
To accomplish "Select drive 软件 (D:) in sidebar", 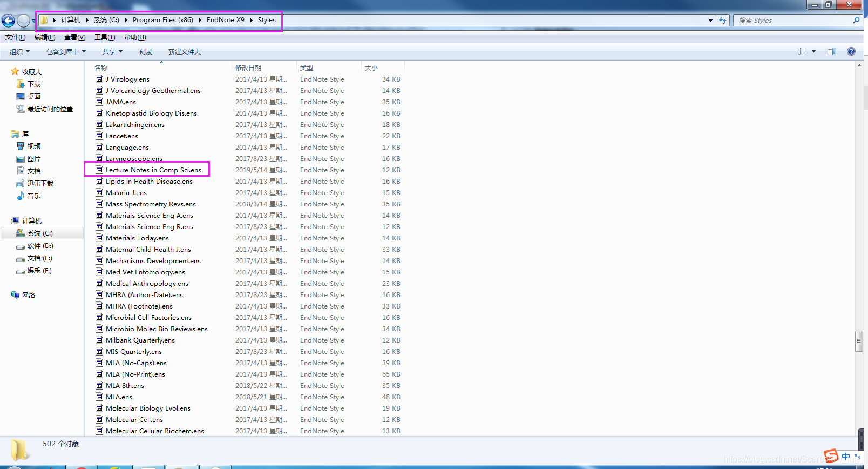I will point(40,245).
